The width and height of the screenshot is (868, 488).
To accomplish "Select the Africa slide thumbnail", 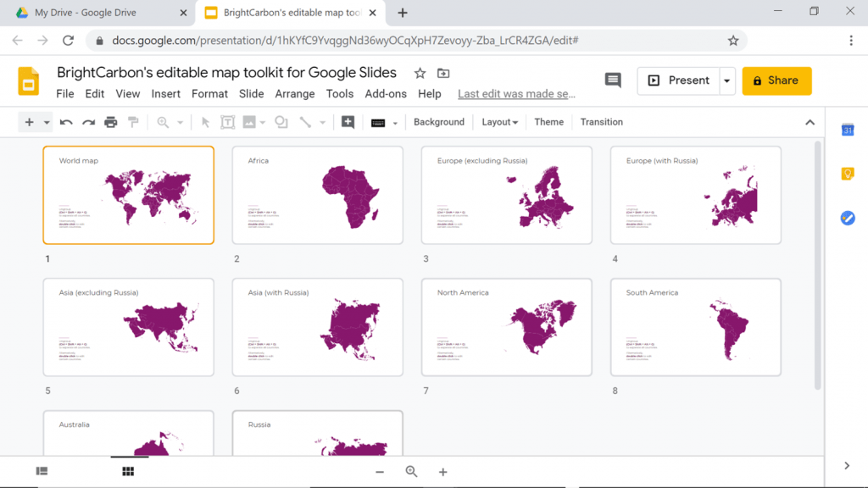I will [317, 195].
